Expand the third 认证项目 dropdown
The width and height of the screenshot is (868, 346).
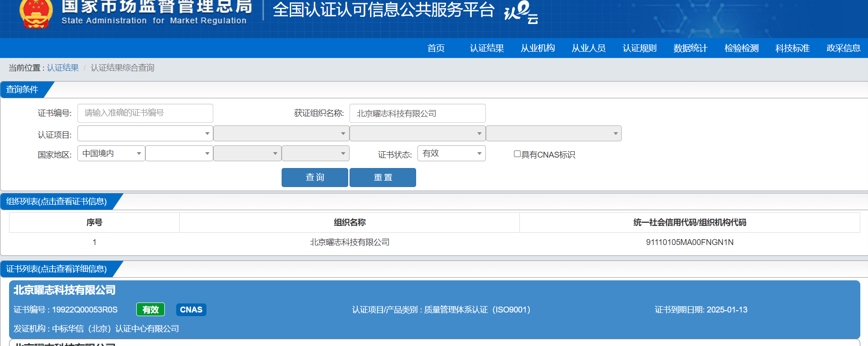click(417, 134)
